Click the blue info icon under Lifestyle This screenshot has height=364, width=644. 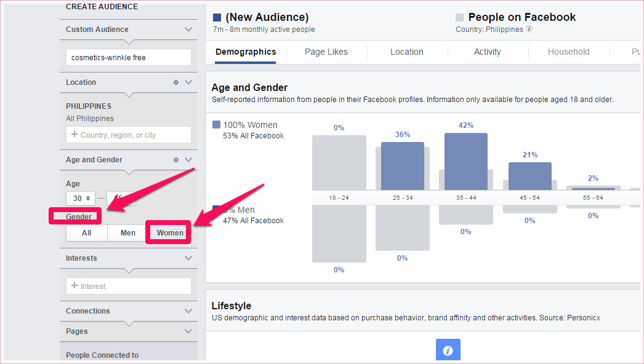[x=448, y=350]
